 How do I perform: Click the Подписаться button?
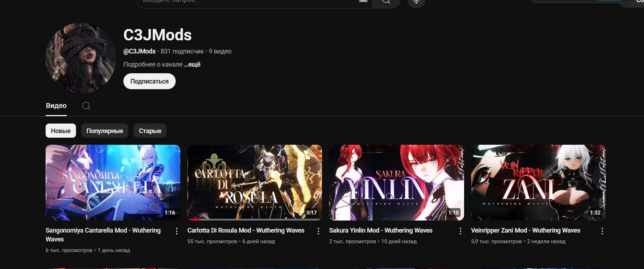(150, 81)
